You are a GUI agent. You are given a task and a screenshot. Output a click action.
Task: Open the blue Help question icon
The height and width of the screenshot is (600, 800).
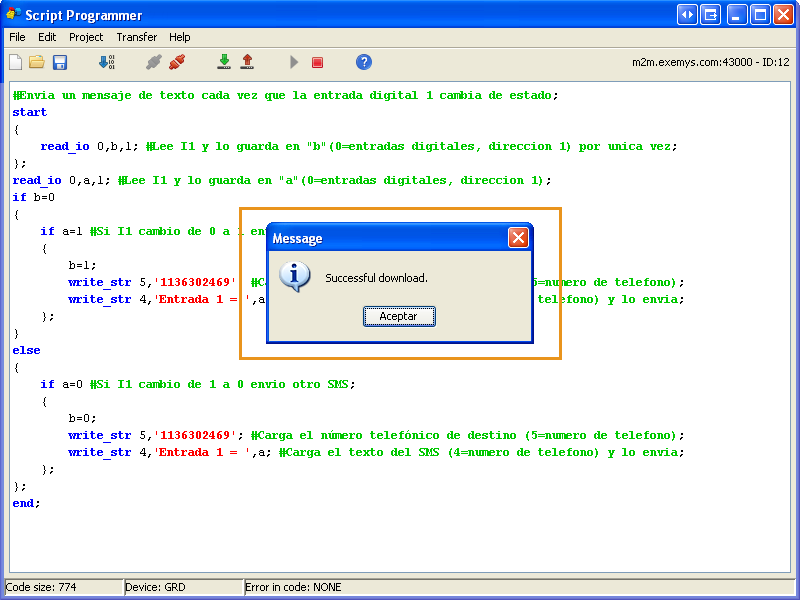[x=364, y=62]
